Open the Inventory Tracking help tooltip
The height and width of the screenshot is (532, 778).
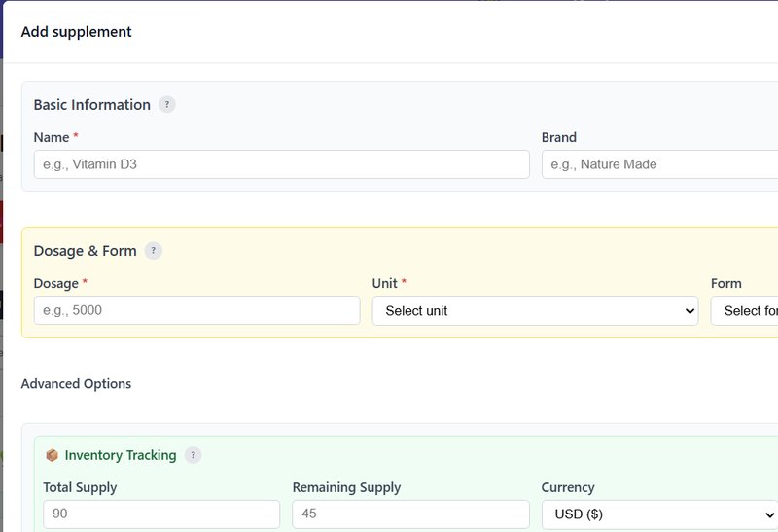pyautogui.click(x=194, y=455)
